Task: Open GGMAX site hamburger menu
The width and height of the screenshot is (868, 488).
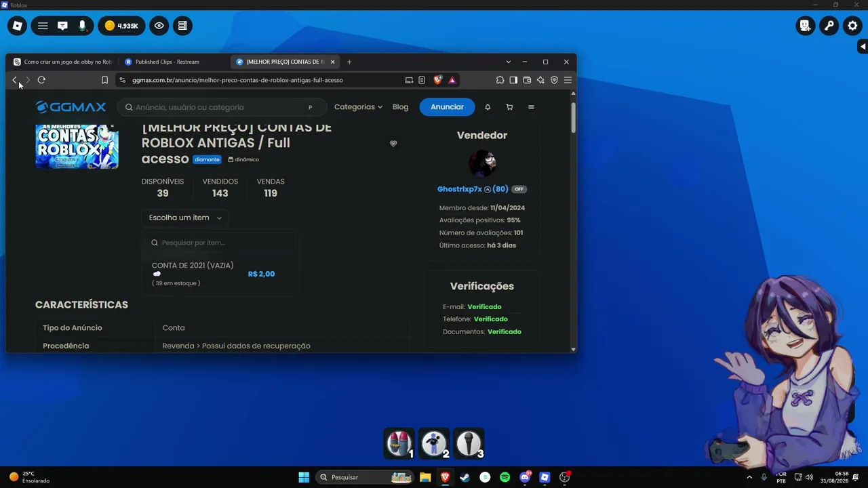Action: (x=531, y=107)
